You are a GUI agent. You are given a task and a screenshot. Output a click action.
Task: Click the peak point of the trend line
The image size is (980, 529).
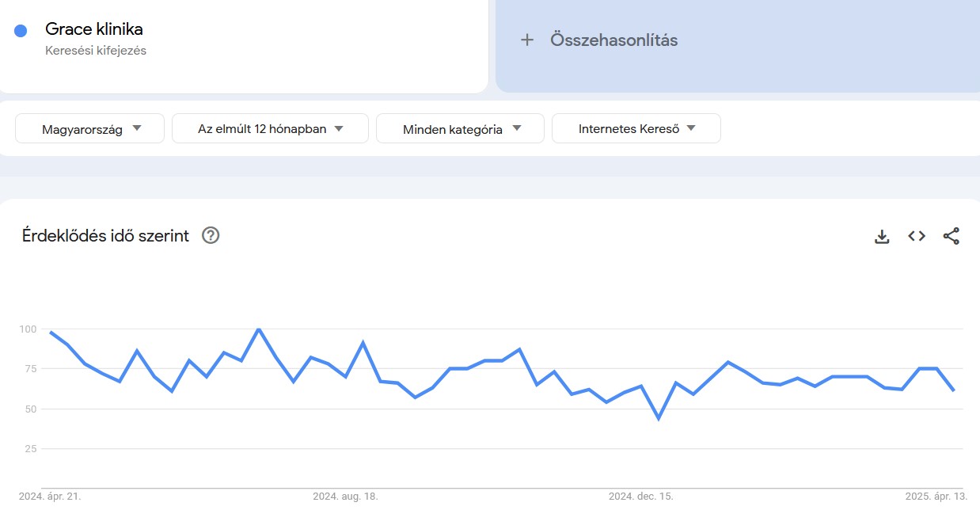pyautogui.click(x=257, y=329)
